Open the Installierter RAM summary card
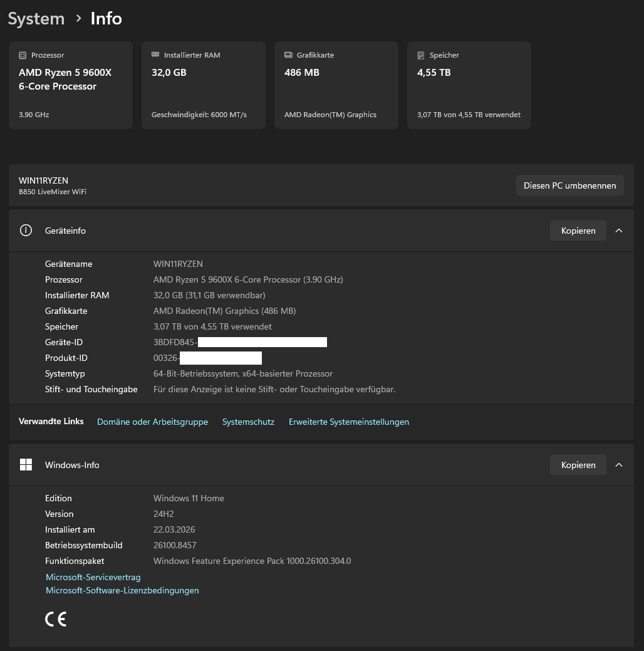The image size is (644, 651). (x=204, y=85)
